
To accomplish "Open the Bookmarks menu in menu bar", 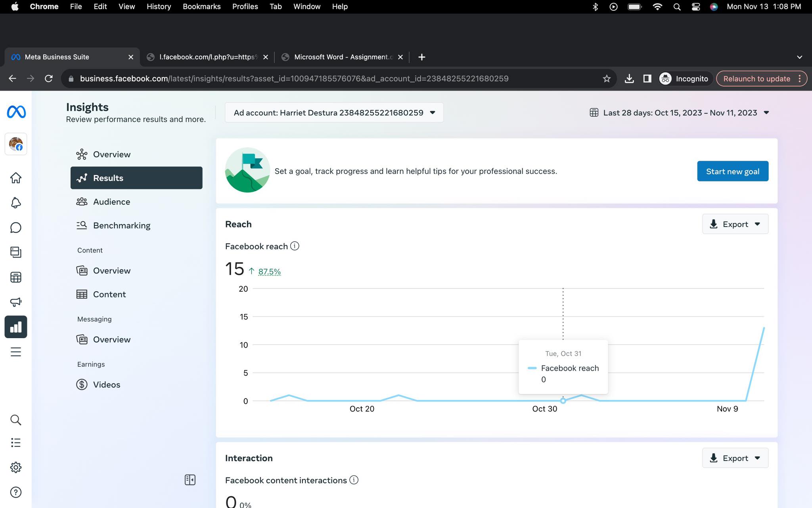I will click(x=201, y=6).
